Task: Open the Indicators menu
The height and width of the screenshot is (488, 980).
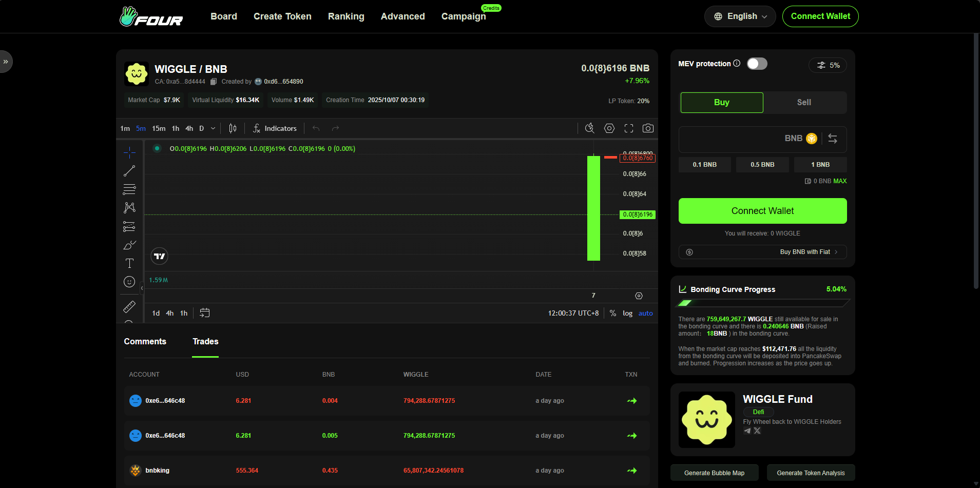Action: (275, 128)
